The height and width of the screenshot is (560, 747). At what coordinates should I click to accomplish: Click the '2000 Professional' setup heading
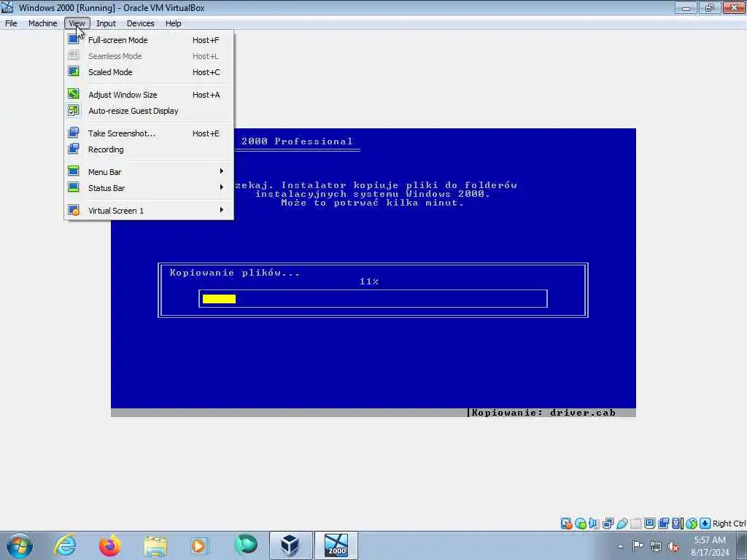click(298, 141)
